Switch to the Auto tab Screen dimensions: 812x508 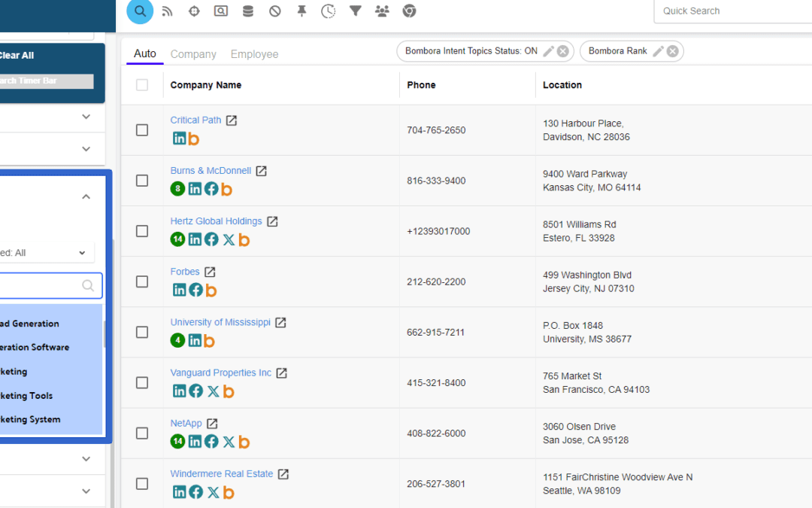145,53
